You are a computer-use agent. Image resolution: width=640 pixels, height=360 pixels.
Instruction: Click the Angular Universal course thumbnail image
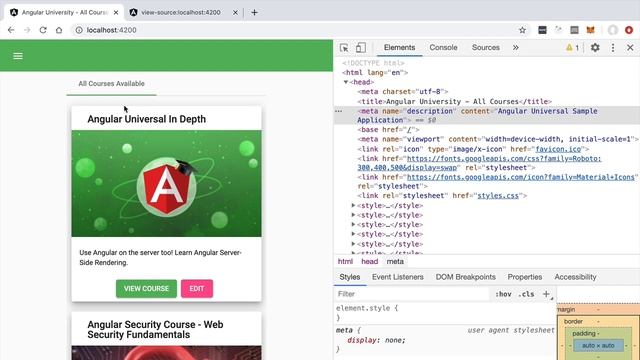167,183
